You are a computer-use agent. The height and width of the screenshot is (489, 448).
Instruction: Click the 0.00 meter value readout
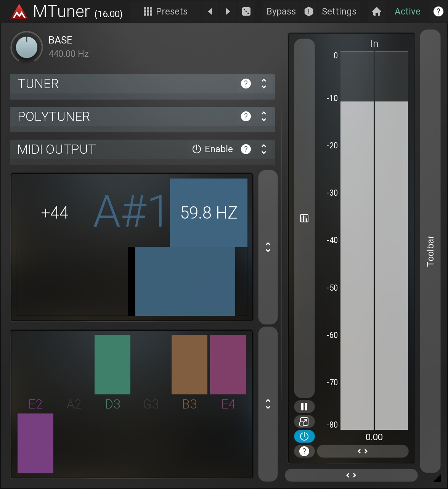coord(374,437)
